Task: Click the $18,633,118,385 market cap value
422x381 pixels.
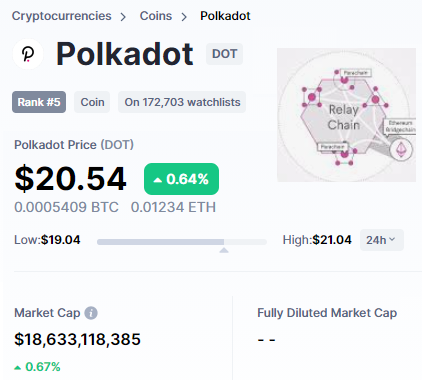Action: (77, 340)
